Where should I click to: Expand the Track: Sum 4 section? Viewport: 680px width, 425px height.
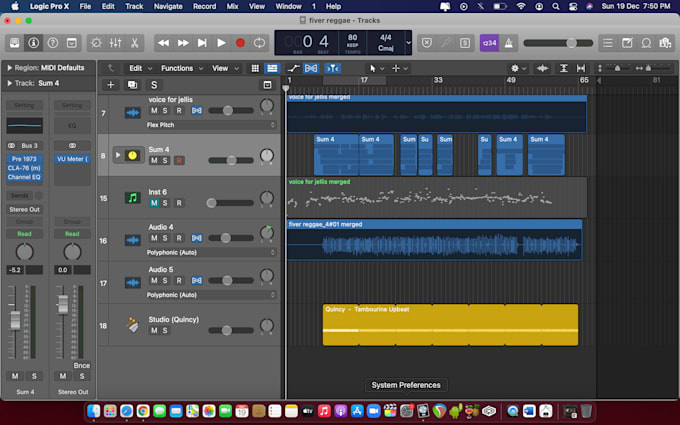pos(10,83)
